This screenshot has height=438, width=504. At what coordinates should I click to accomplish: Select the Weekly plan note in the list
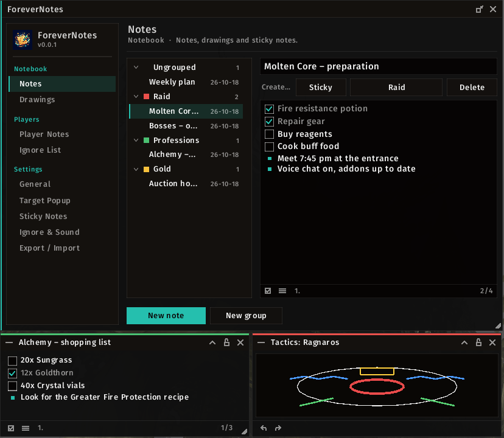pyautogui.click(x=186, y=82)
